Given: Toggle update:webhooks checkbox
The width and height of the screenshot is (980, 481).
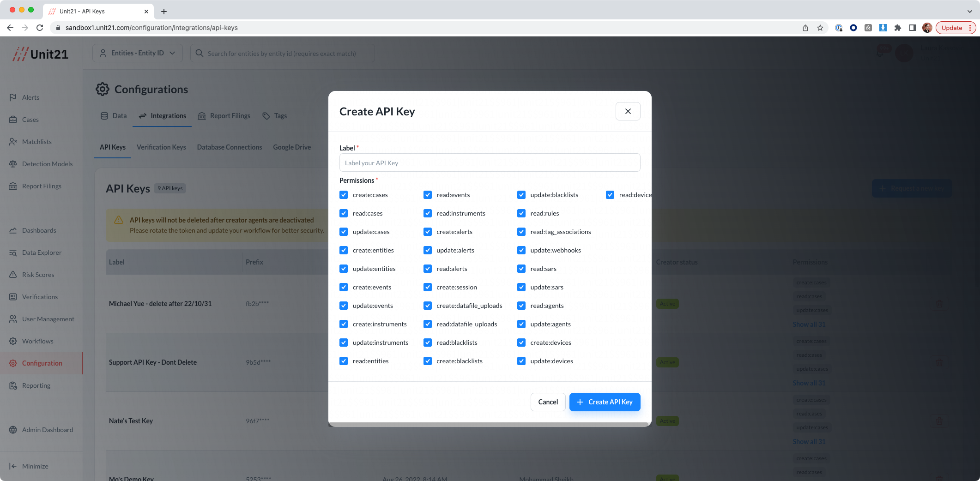Looking at the screenshot, I should (x=521, y=250).
